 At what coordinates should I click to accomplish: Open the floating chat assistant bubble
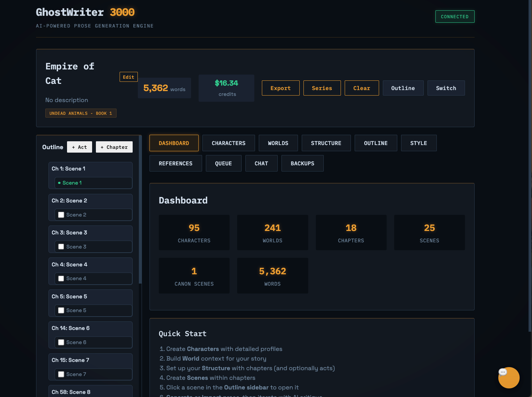coord(509,378)
